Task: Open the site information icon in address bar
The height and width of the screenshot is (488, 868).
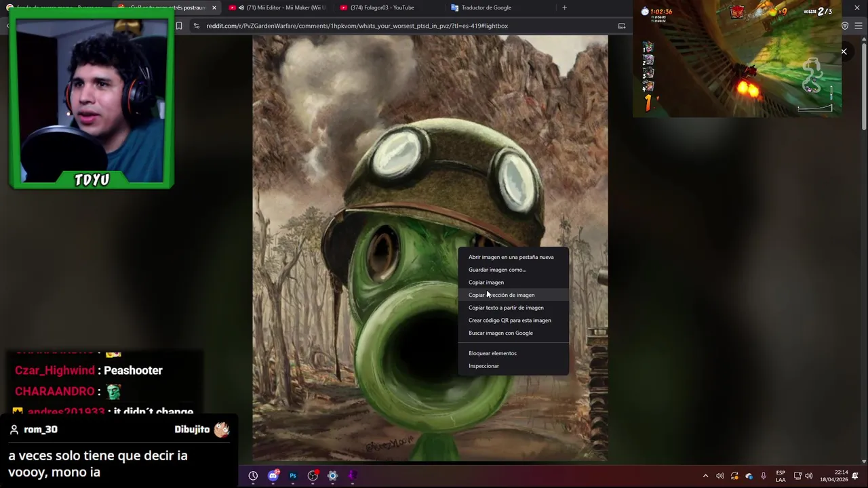Action: pos(196,26)
